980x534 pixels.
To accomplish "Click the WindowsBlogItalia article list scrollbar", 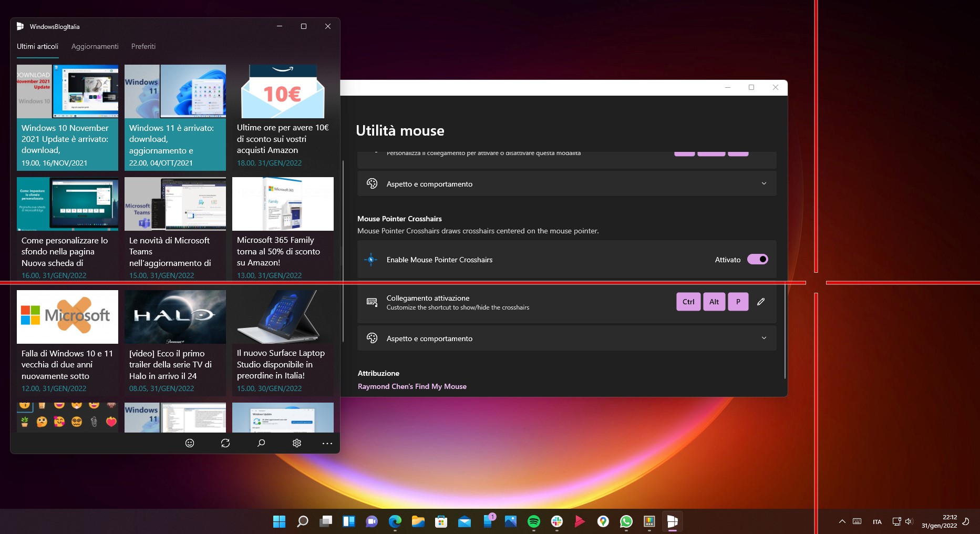I will pyautogui.click(x=343, y=251).
